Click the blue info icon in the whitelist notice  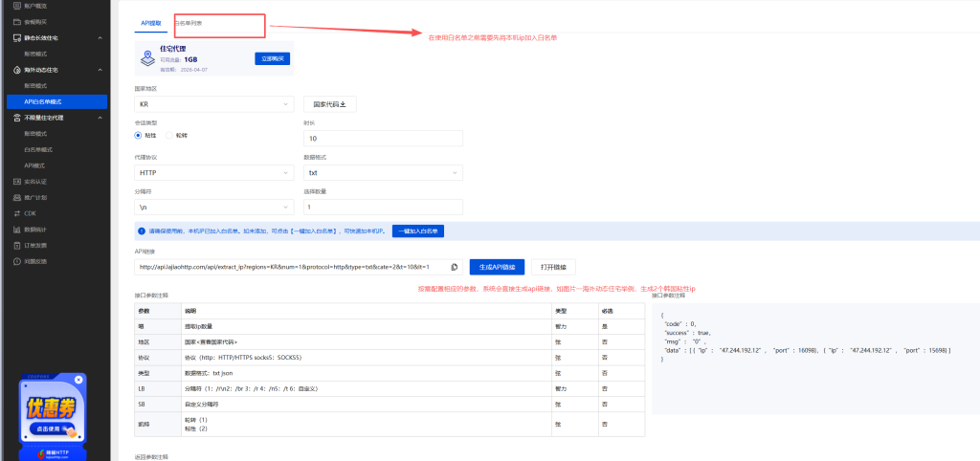tap(142, 231)
